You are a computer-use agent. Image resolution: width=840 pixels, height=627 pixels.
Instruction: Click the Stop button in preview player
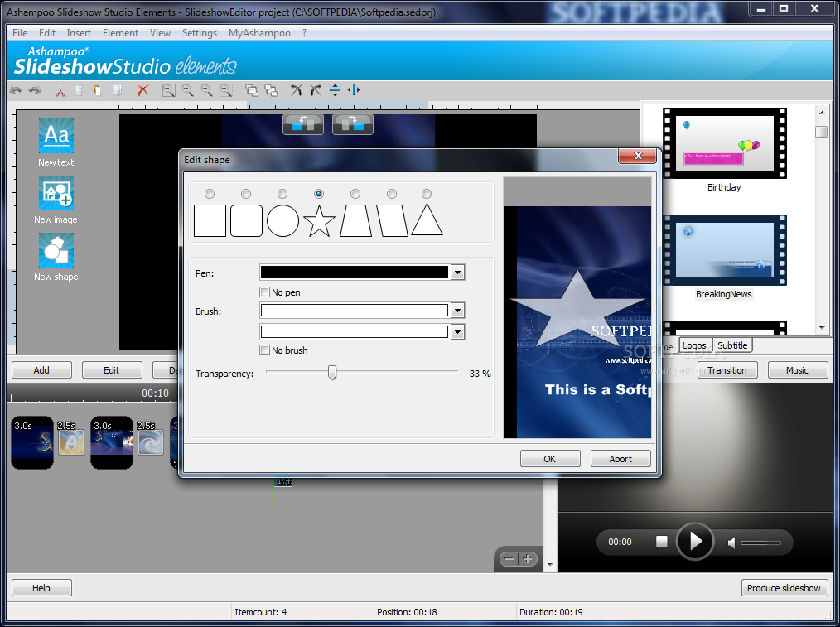pyautogui.click(x=662, y=542)
